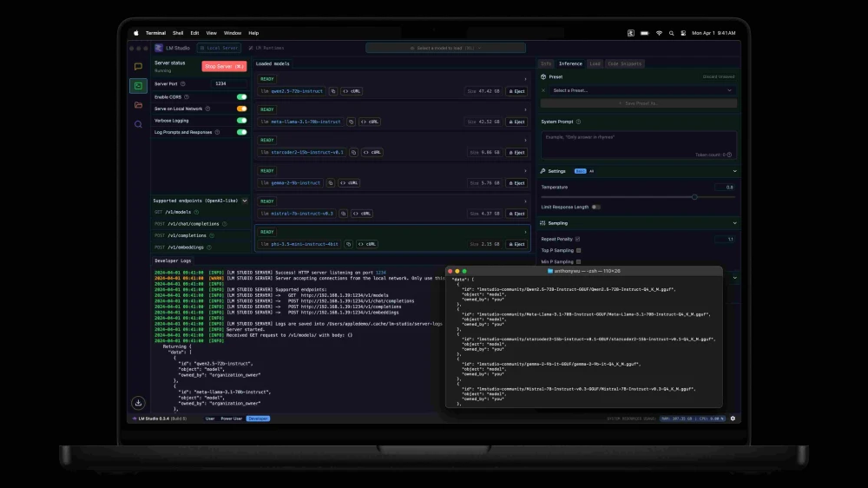Open app settings gear in status bar

tap(733, 419)
